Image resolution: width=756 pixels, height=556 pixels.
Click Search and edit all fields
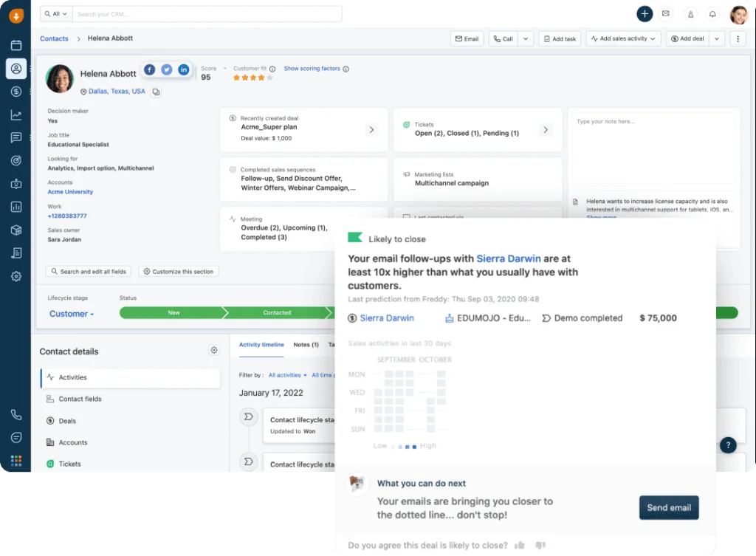89,272
